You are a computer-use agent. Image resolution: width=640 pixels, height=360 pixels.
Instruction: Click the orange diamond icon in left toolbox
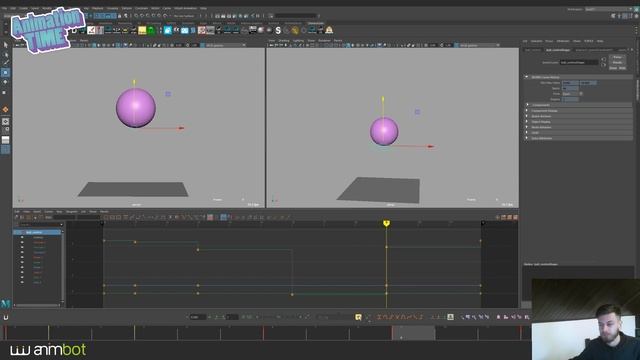click(5, 109)
